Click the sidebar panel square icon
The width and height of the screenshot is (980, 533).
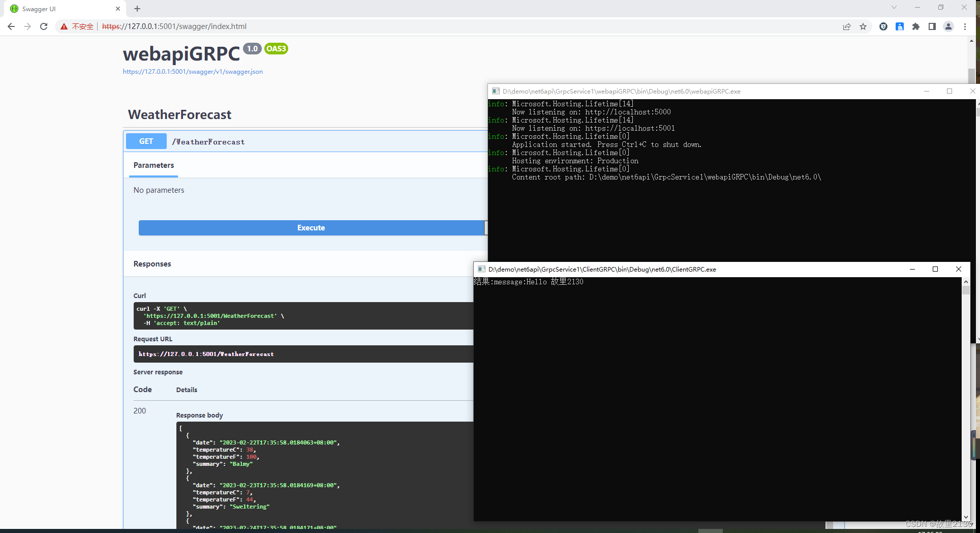tap(933, 26)
